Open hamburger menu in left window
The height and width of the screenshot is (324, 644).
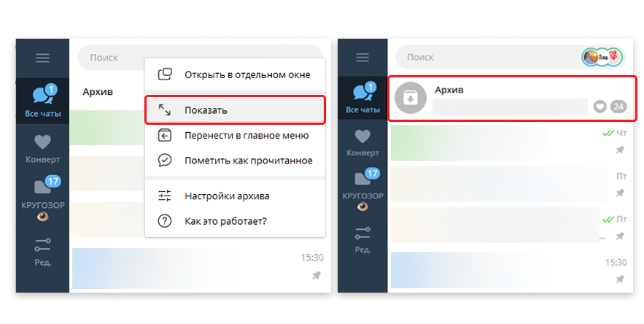42,58
